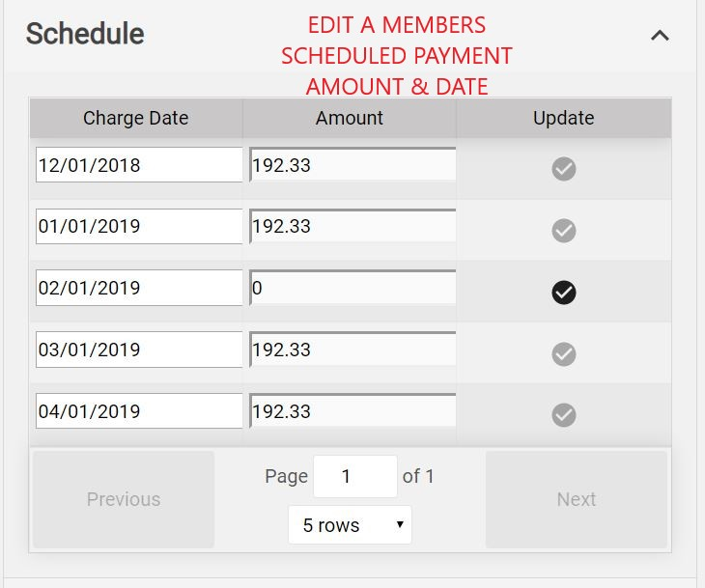This screenshot has height=588, width=705.
Task: Click the Next page button
Action: click(577, 499)
